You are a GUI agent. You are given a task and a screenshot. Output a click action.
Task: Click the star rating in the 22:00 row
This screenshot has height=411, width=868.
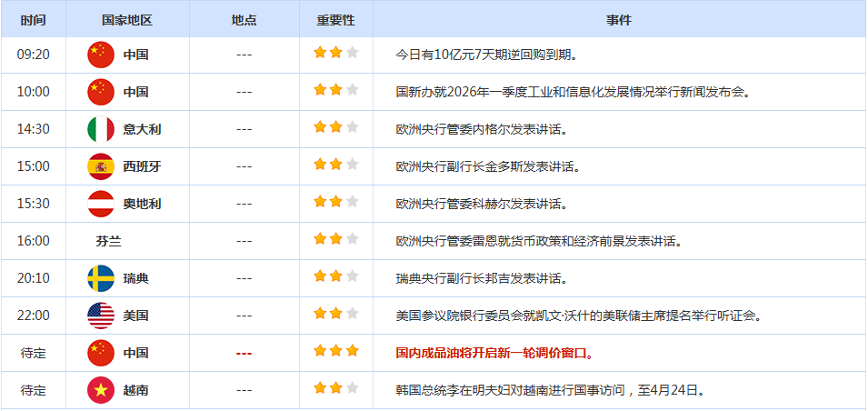tap(336, 314)
